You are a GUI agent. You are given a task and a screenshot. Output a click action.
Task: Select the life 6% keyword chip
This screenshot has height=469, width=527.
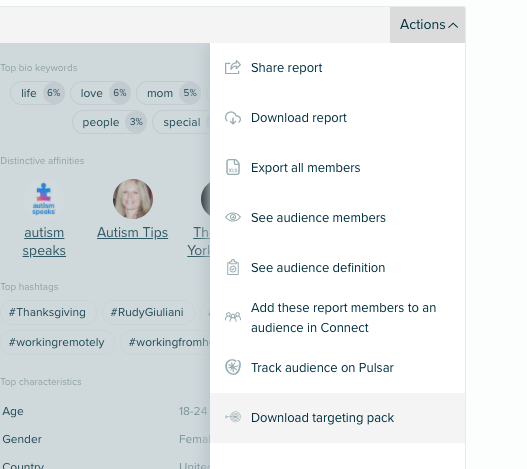[38, 93]
